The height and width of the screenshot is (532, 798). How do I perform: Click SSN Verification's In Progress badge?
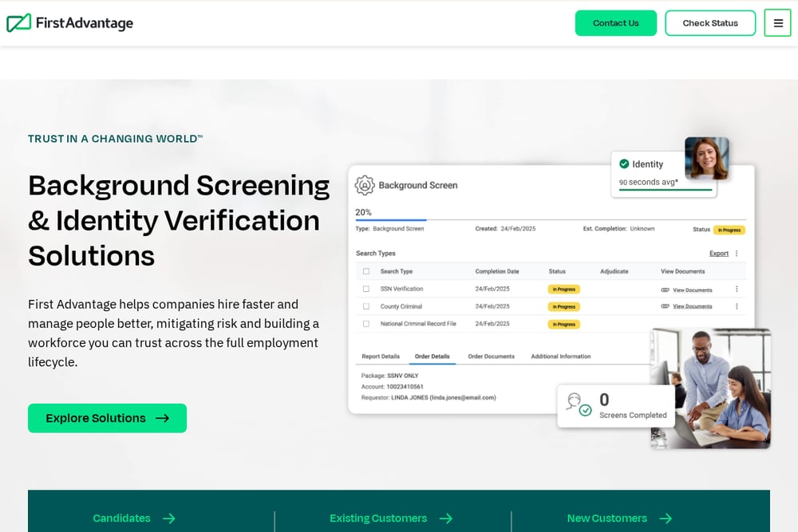point(564,289)
